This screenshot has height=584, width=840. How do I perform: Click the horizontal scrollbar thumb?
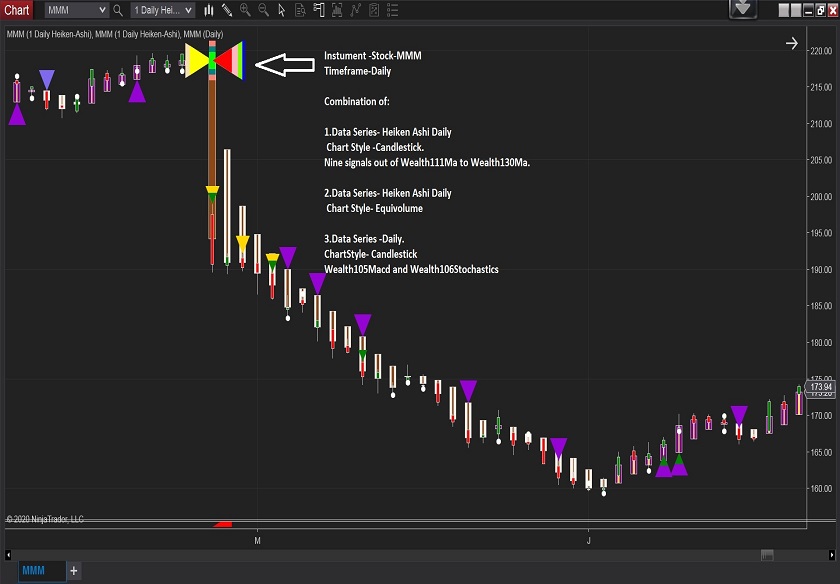[x=767, y=555]
